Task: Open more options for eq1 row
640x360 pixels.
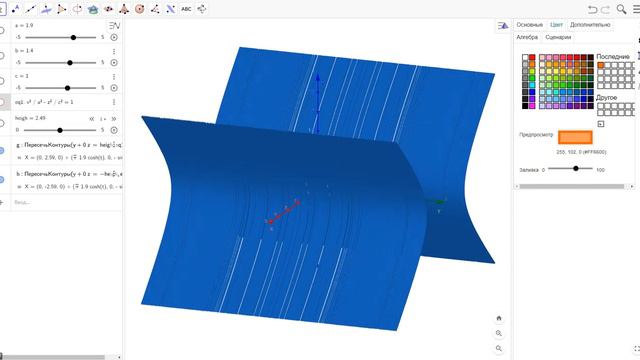Action: pos(114,102)
